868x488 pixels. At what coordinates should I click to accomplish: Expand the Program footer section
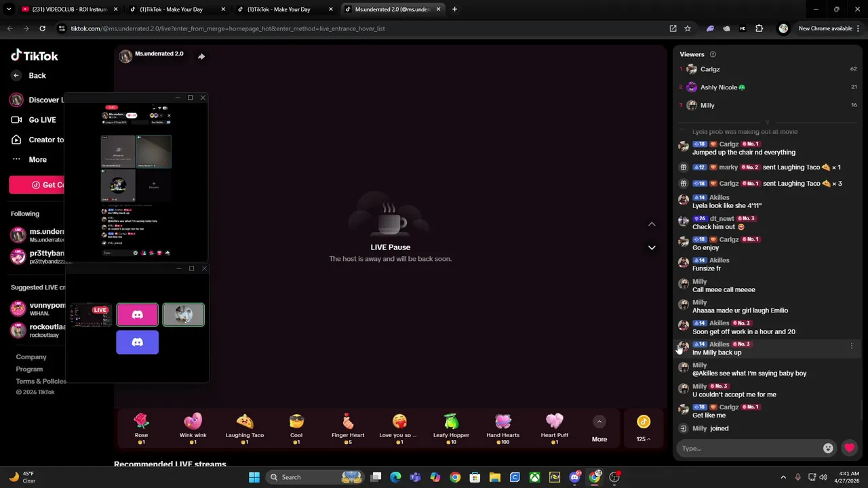point(29,369)
